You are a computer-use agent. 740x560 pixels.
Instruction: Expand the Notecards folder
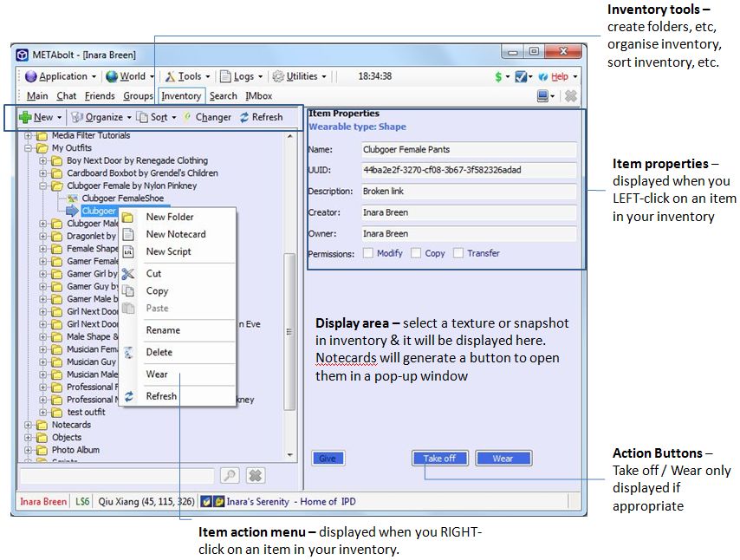[x=29, y=426]
